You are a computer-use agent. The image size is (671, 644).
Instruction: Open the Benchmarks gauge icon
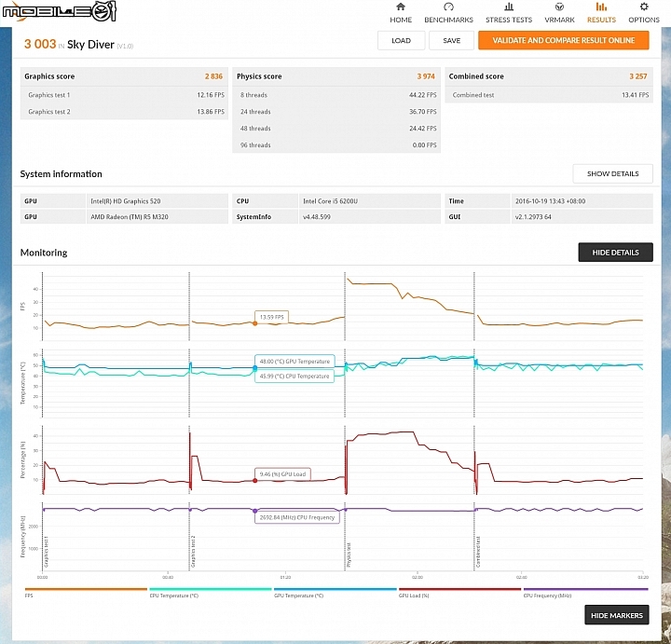[448, 7]
